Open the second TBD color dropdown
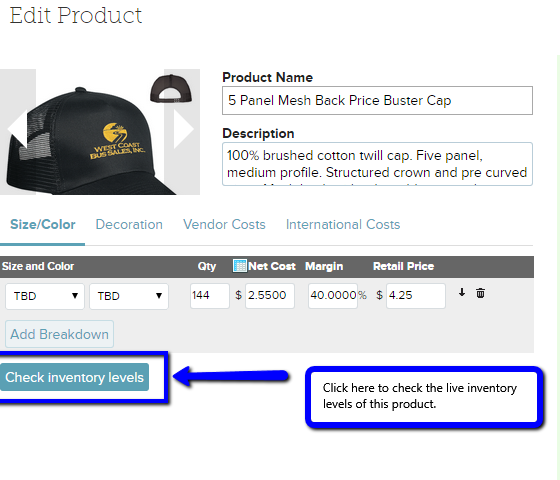The image size is (560, 480). click(x=129, y=296)
